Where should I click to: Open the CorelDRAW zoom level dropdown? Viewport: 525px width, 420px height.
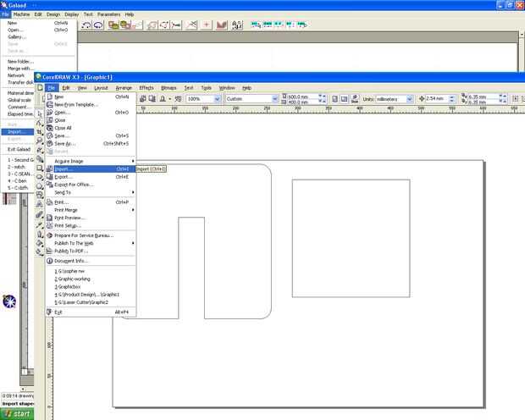217,99
